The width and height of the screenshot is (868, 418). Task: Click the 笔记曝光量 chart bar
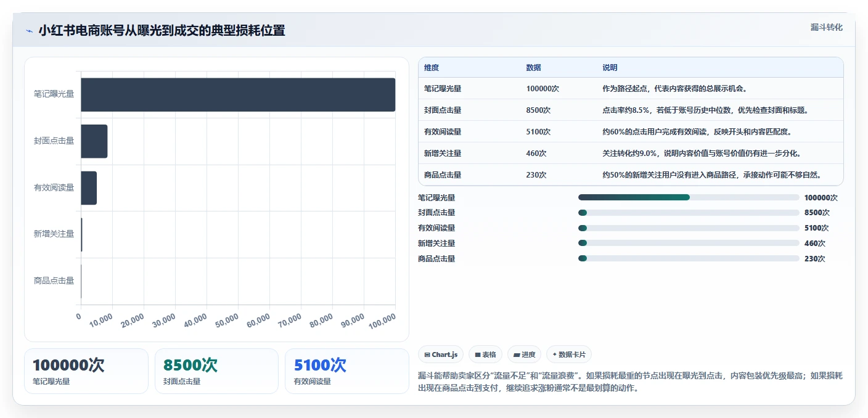click(238, 94)
